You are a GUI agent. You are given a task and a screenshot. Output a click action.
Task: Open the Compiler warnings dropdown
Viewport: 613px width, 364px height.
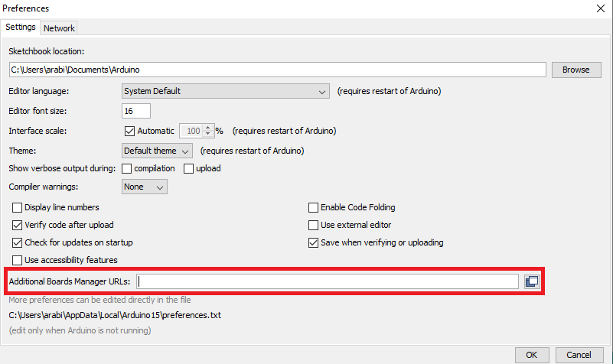pos(145,187)
